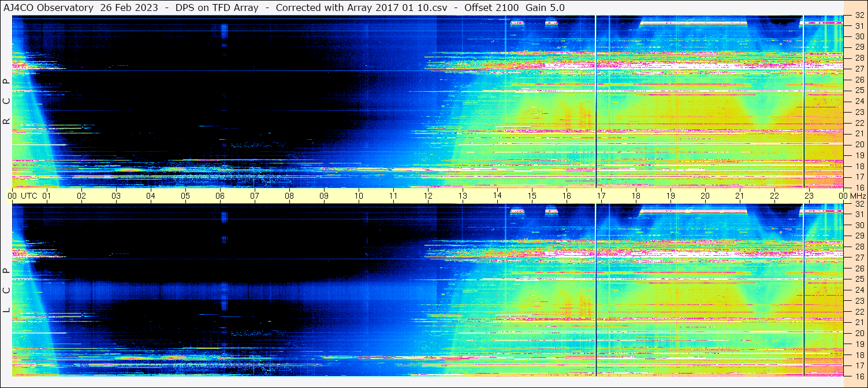The image size is (868, 388).
Task: Click the 27 MHz label of RCP panel
Action: tap(859, 69)
